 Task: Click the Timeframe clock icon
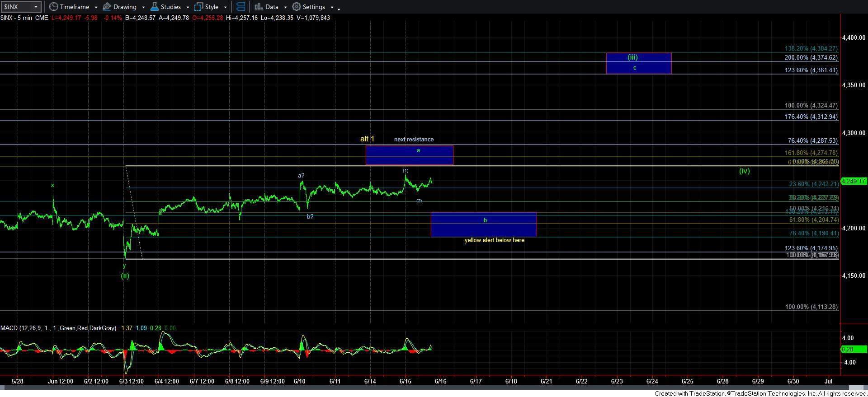click(53, 7)
